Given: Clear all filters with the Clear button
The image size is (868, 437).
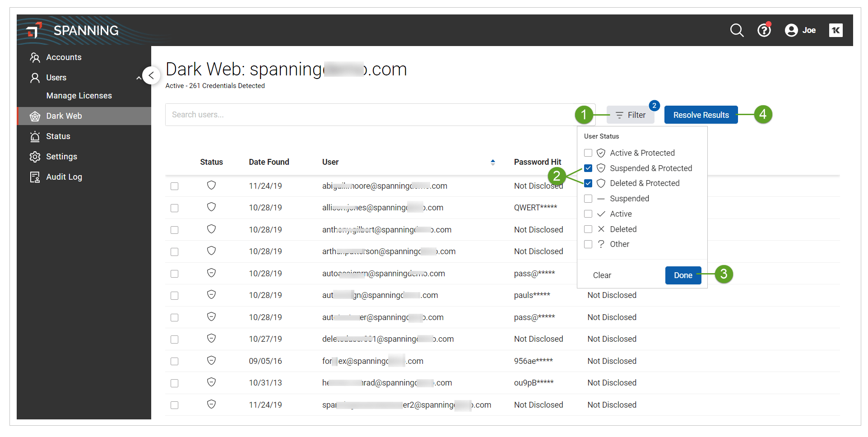Looking at the screenshot, I should (602, 275).
